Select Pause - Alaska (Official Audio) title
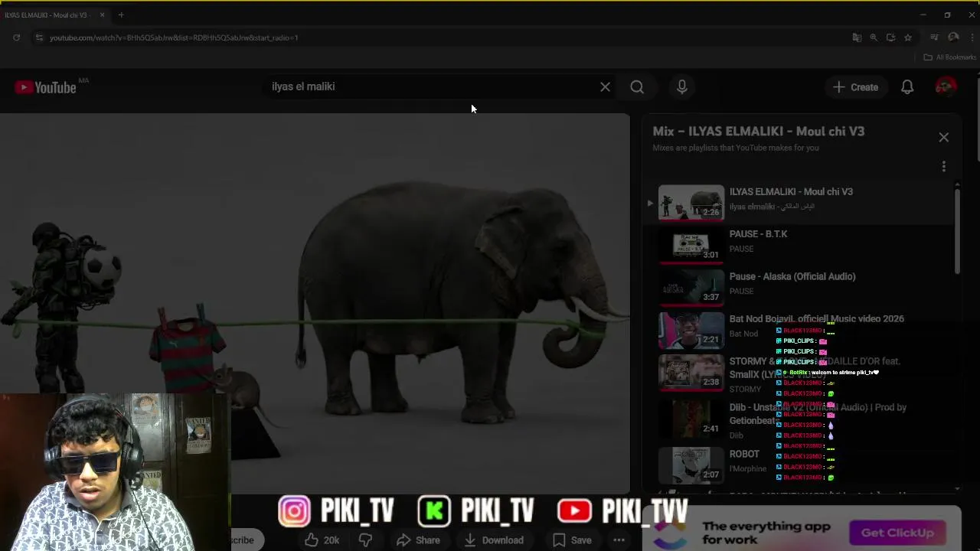Screen dimensions: 980x551 click(792, 276)
